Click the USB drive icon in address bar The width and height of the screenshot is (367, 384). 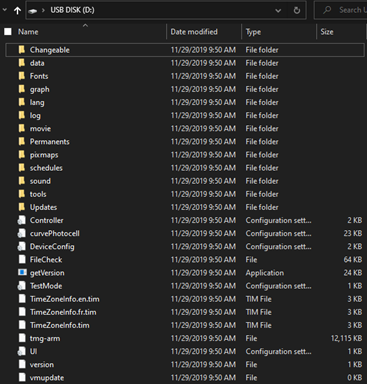tap(33, 11)
